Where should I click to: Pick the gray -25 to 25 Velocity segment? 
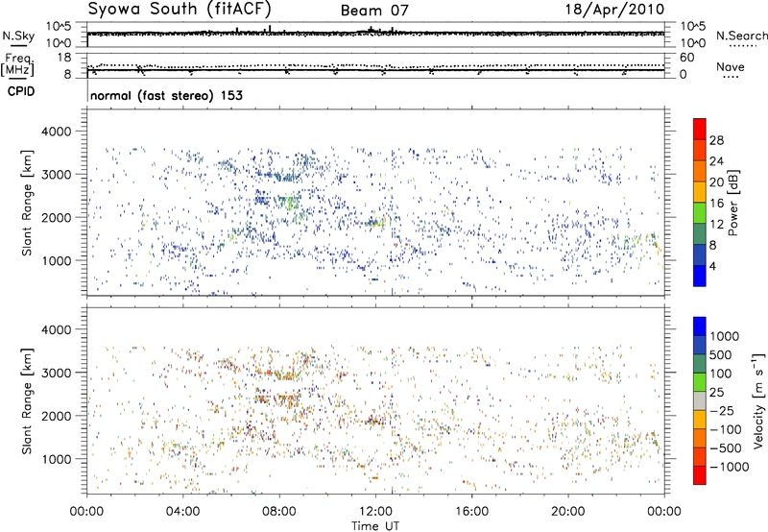700,400
